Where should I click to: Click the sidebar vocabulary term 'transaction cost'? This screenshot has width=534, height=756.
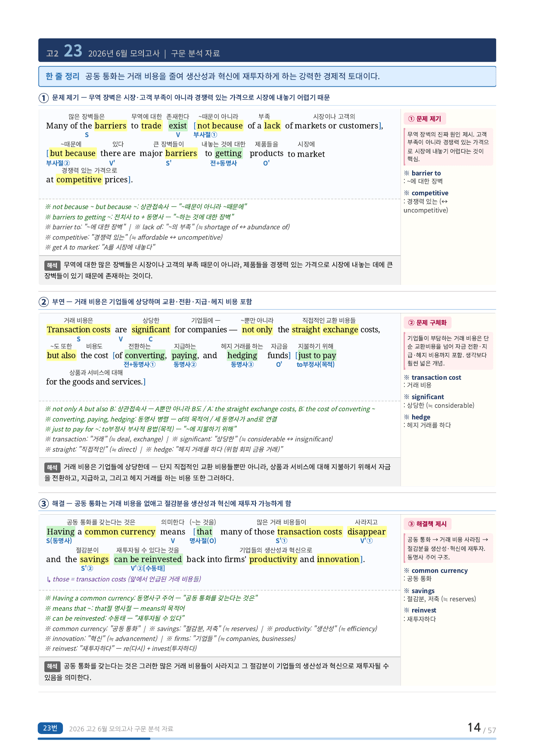436,378
